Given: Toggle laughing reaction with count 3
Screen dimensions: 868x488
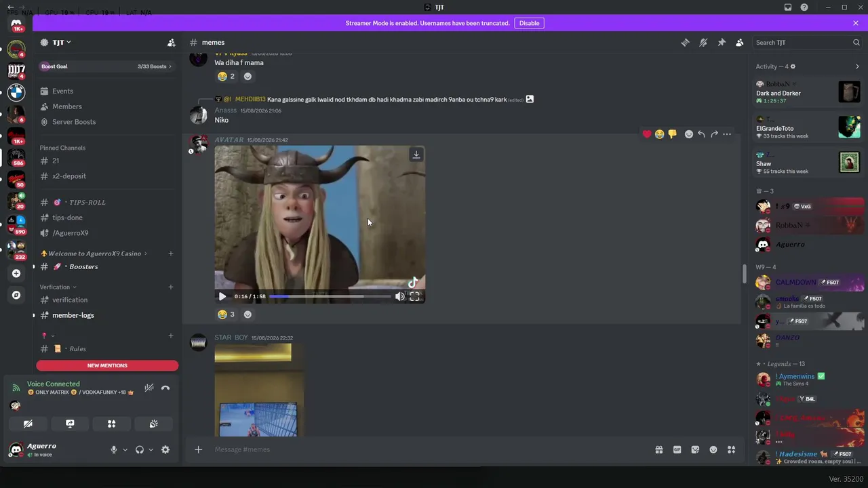Looking at the screenshot, I should click(x=226, y=314).
